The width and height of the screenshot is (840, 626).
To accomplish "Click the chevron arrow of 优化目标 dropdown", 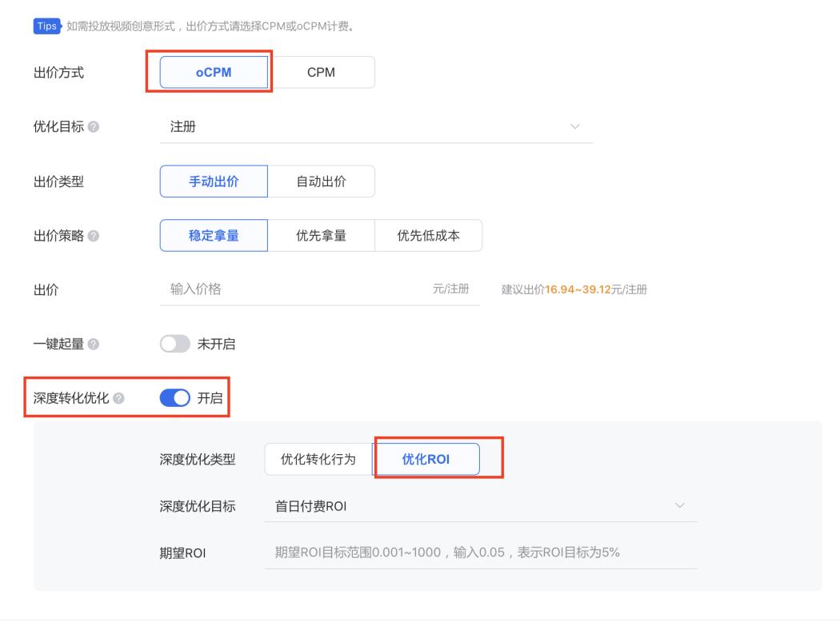I will pos(575,127).
